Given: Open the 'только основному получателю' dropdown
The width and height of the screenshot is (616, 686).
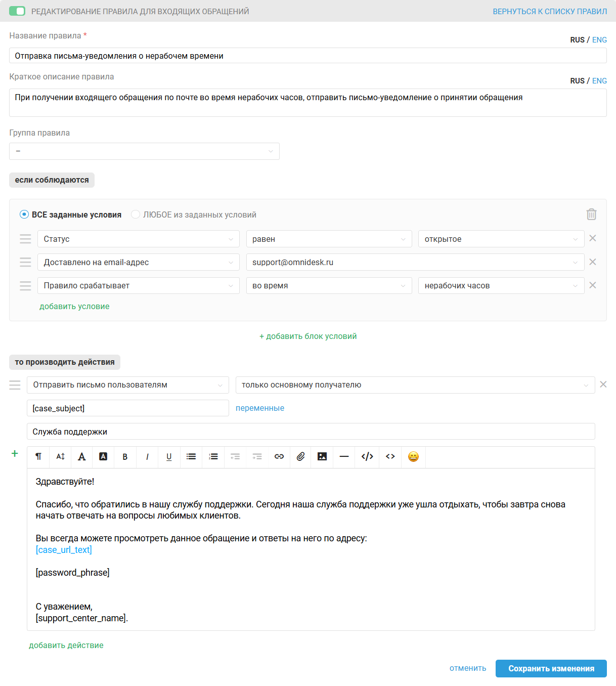Looking at the screenshot, I should tap(415, 385).
